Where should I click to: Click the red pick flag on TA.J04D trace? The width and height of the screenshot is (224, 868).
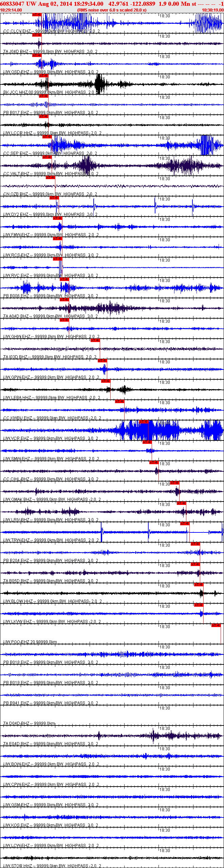[x=37, y=35]
